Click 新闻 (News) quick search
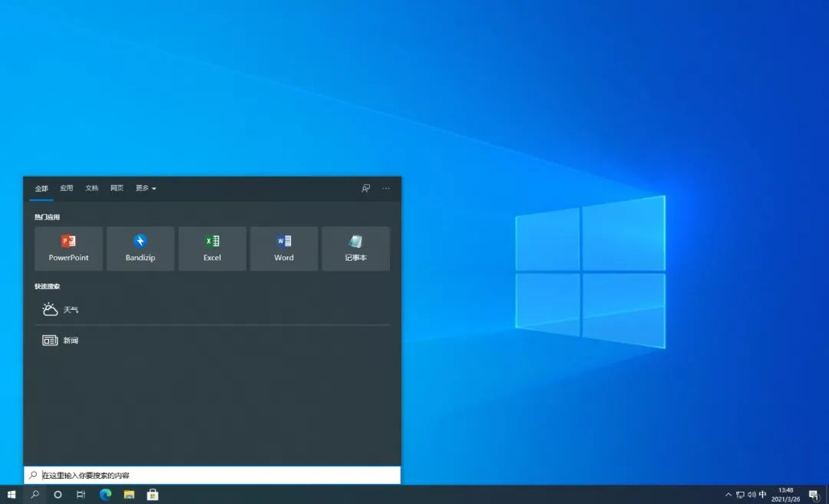 click(x=70, y=340)
